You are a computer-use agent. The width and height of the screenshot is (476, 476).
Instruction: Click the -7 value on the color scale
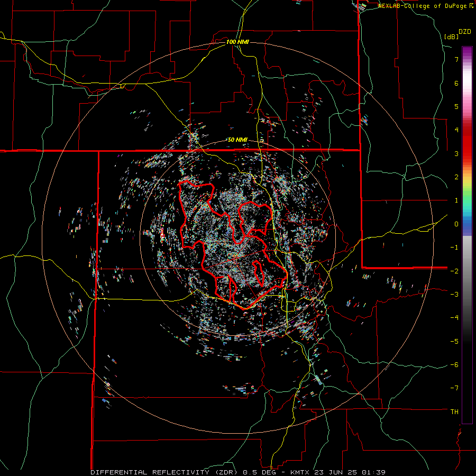coord(454,388)
